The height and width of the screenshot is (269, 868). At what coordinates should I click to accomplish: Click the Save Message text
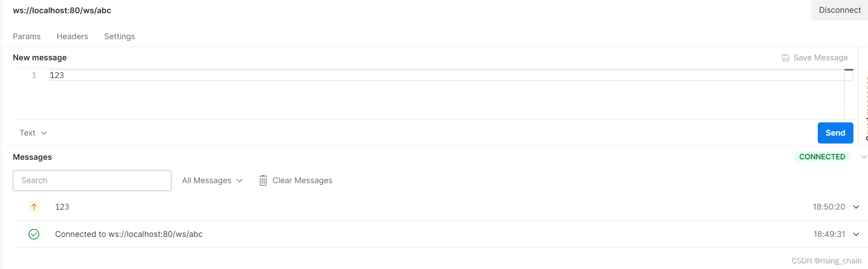(820, 58)
